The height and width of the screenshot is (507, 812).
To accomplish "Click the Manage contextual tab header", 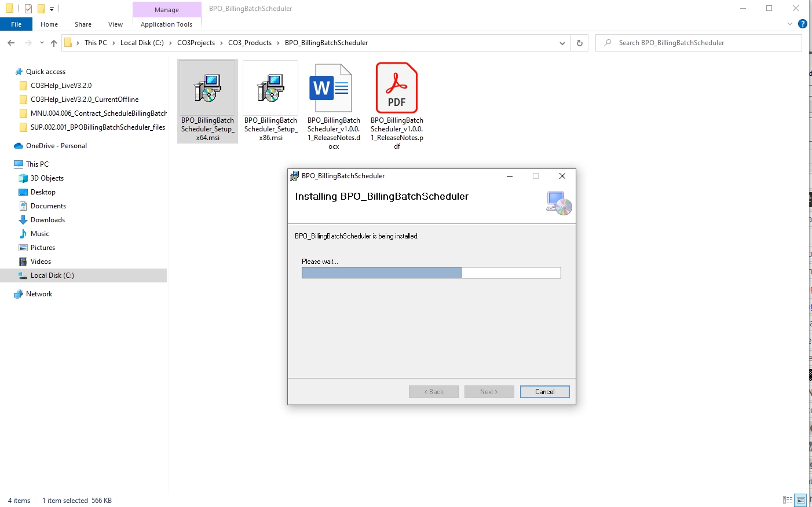I will [167, 9].
